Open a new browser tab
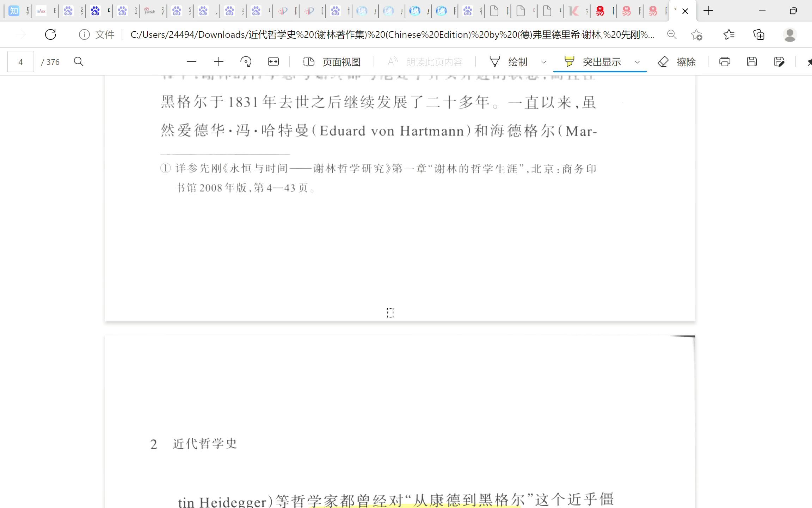812x508 pixels. tap(708, 11)
